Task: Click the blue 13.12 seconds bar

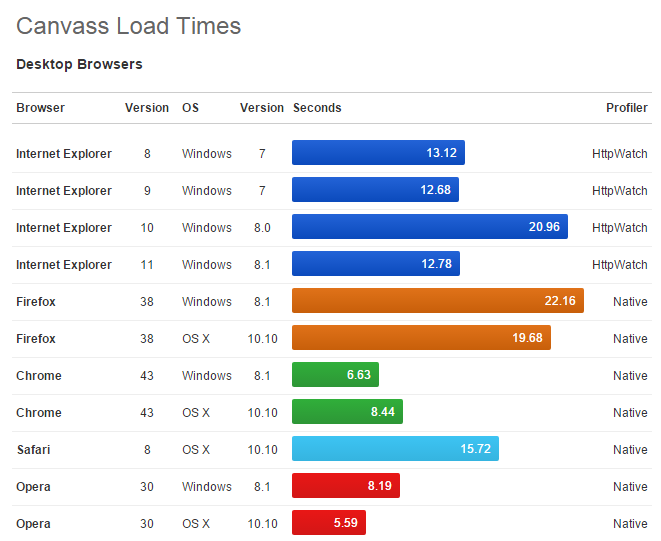Action: tap(378, 153)
